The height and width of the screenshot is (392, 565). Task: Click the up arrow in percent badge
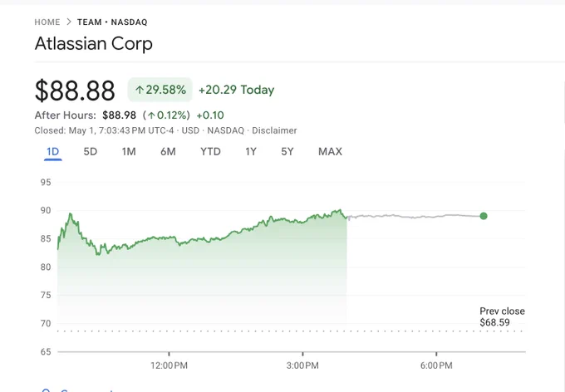coord(140,90)
